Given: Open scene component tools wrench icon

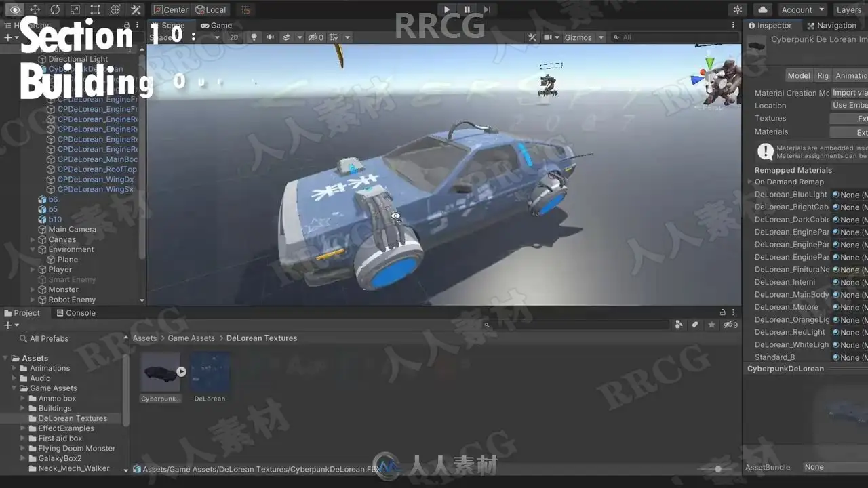Looking at the screenshot, I should 532,37.
